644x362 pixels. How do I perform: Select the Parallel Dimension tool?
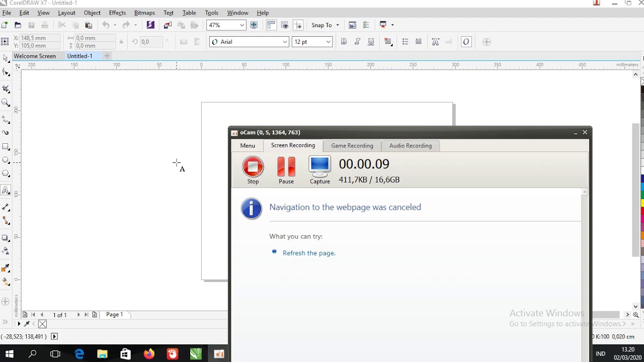[x=6, y=207]
